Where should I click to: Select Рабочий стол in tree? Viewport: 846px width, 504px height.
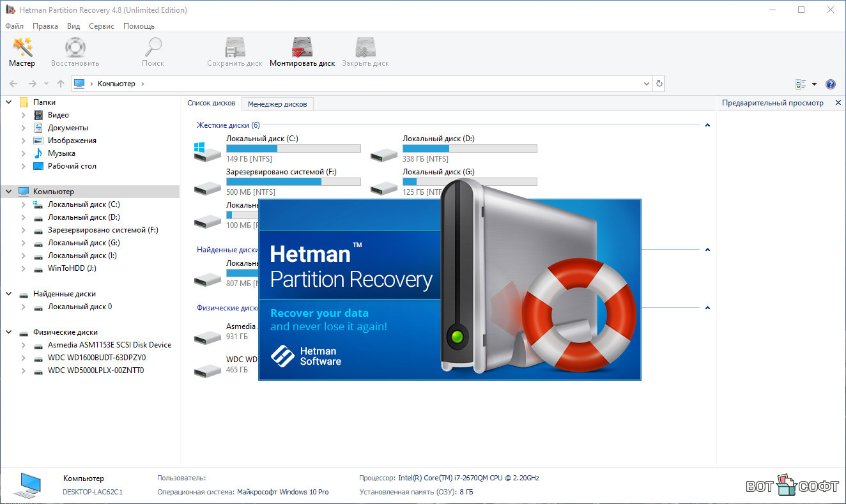[x=72, y=166]
